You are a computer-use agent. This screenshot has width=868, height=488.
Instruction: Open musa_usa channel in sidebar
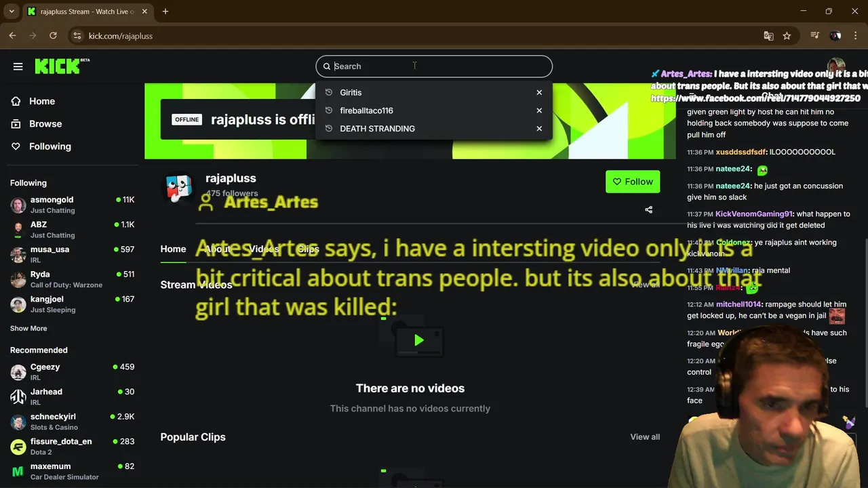pyautogui.click(x=73, y=254)
